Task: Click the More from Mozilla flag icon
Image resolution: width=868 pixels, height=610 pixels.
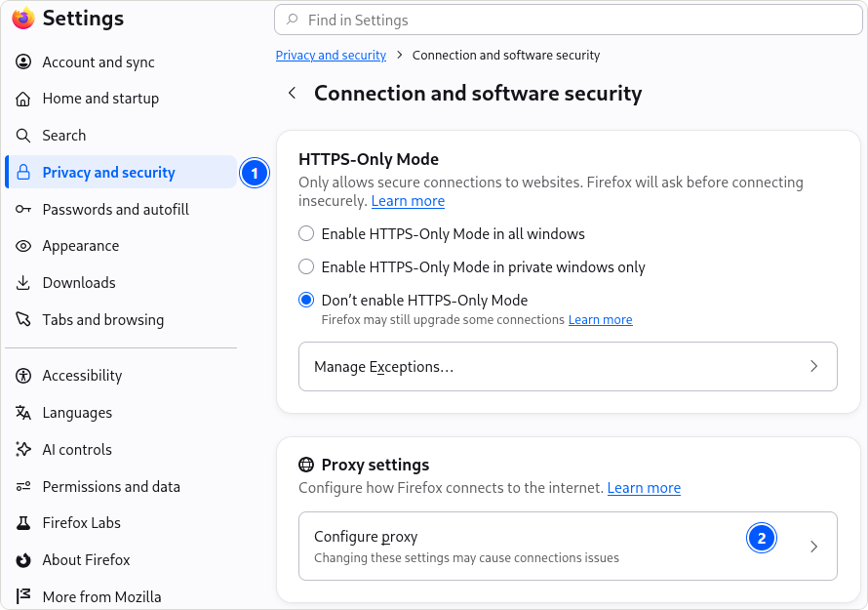Action: pos(23,596)
